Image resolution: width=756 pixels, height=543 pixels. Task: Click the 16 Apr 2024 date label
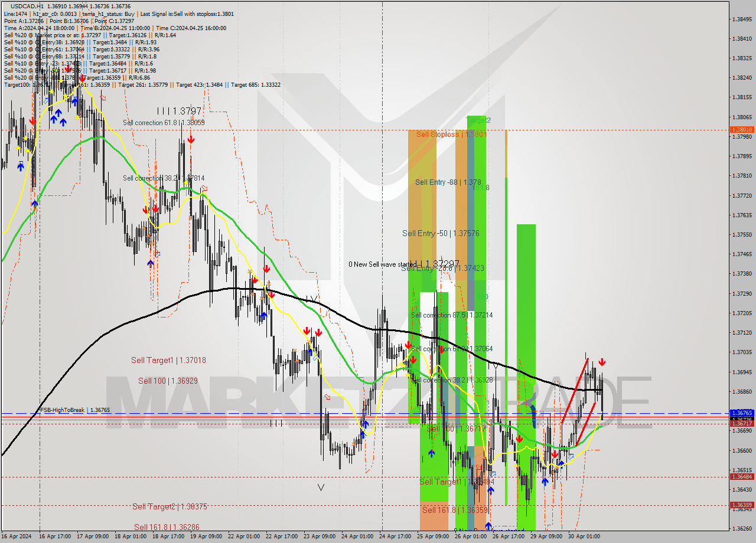[17, 537]
